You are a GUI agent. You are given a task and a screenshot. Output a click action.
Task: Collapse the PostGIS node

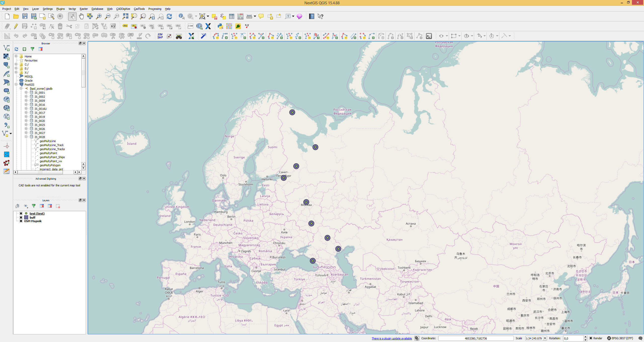click(x=16, y=84)
